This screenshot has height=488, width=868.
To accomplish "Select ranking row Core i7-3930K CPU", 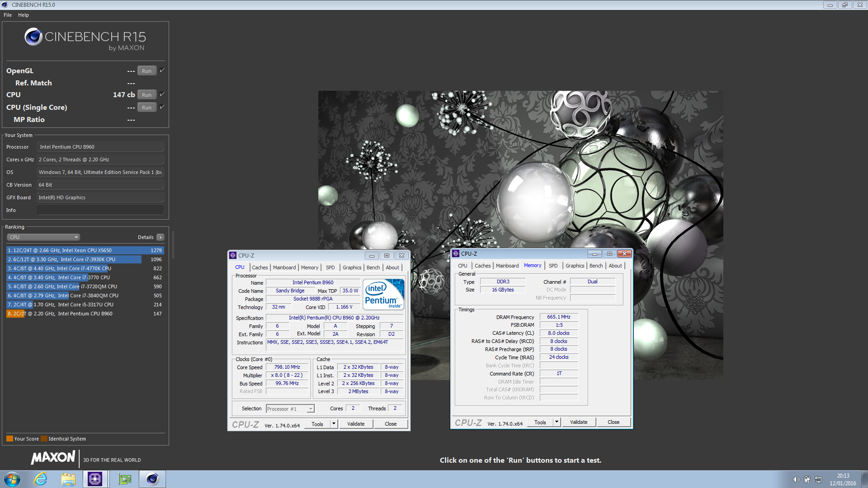I will [x=85, y=259].
